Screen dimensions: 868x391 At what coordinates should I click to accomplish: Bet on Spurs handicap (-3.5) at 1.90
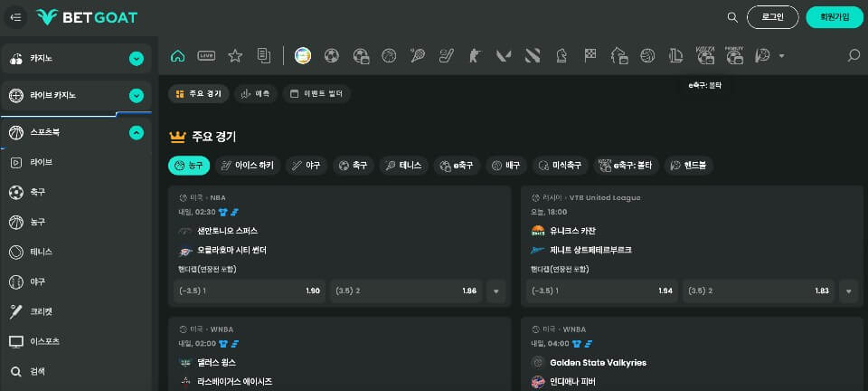[250, 291]
